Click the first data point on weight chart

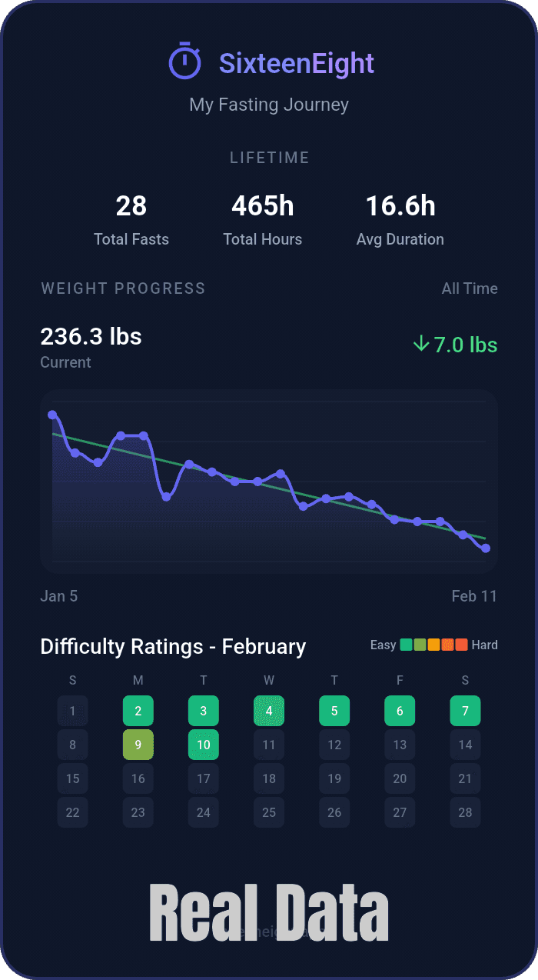[52, 414]
